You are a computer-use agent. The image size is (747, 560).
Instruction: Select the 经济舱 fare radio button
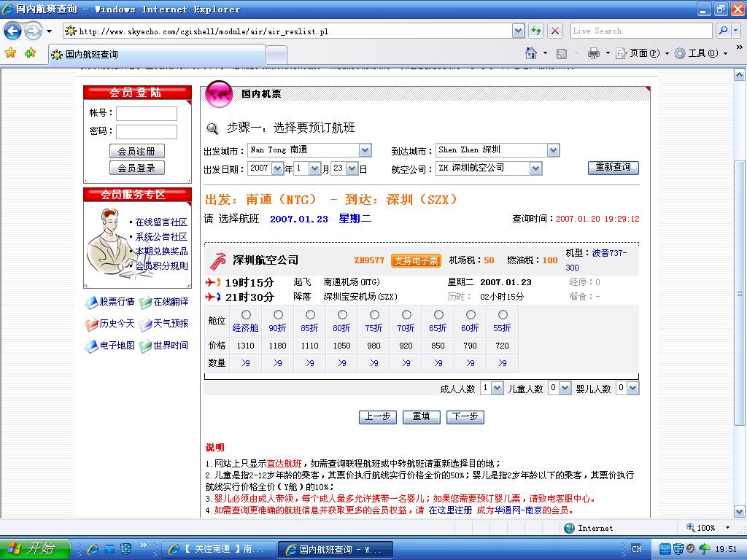246,315
